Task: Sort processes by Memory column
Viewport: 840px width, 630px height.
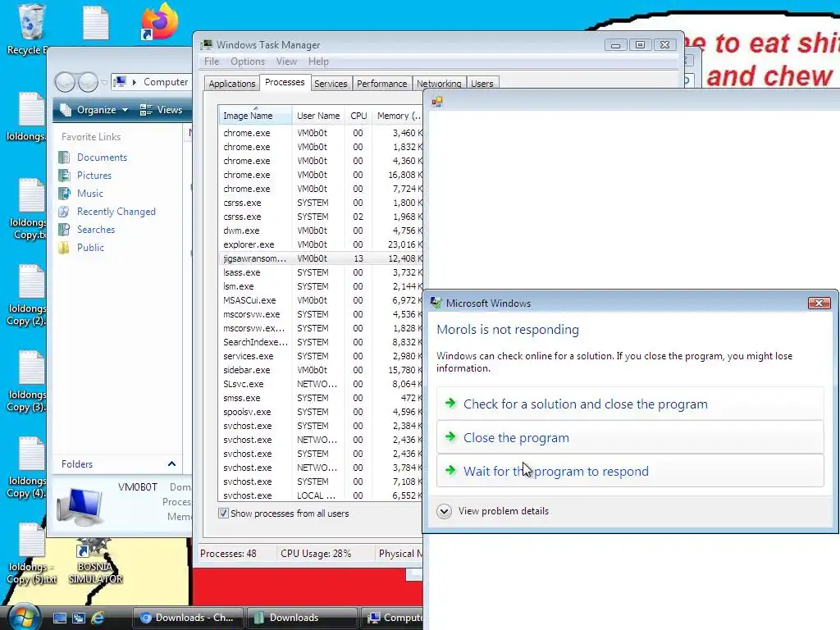Action: [398, 115]
